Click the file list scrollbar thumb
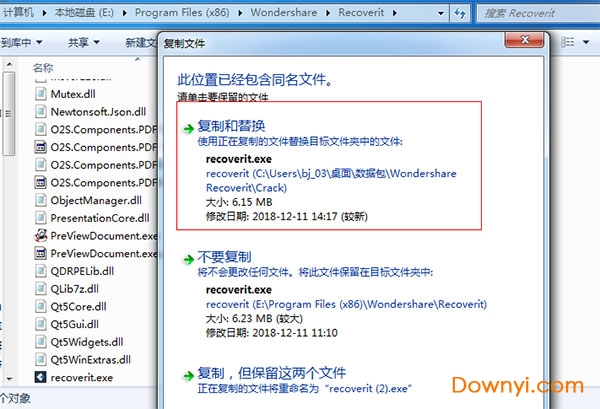This screenshot has height=409, width=600. [9, 114]
